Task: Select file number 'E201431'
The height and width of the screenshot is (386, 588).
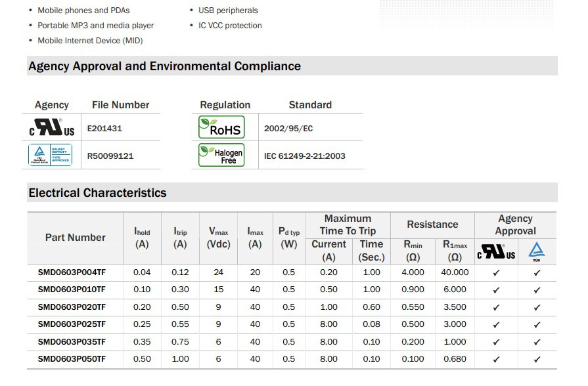Action: click(104, 129)
